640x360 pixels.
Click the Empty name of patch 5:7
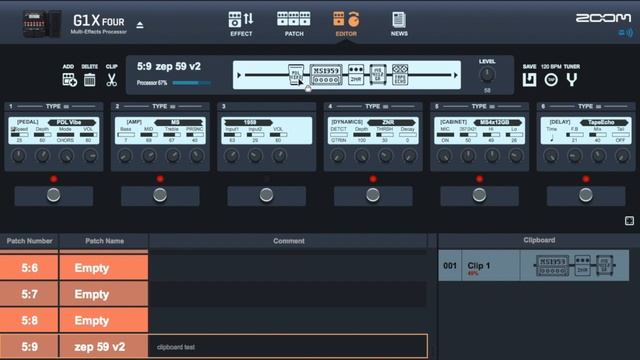tap(92, 294)
